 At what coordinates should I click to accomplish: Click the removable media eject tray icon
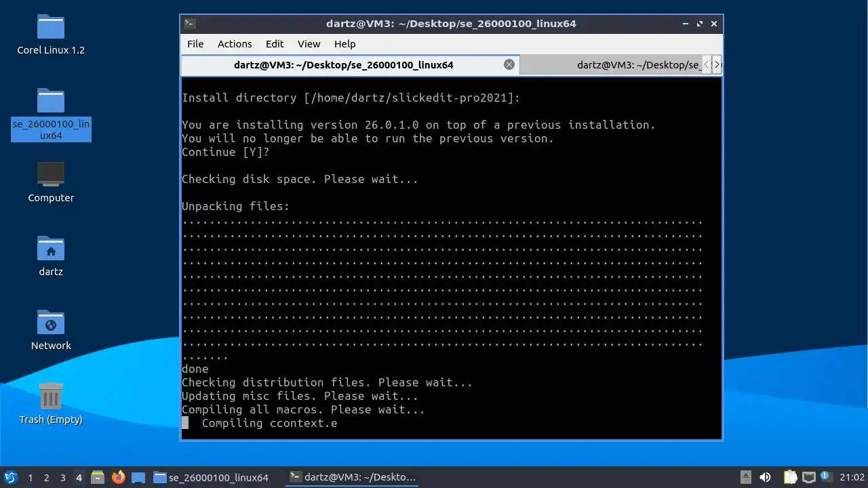745,477
